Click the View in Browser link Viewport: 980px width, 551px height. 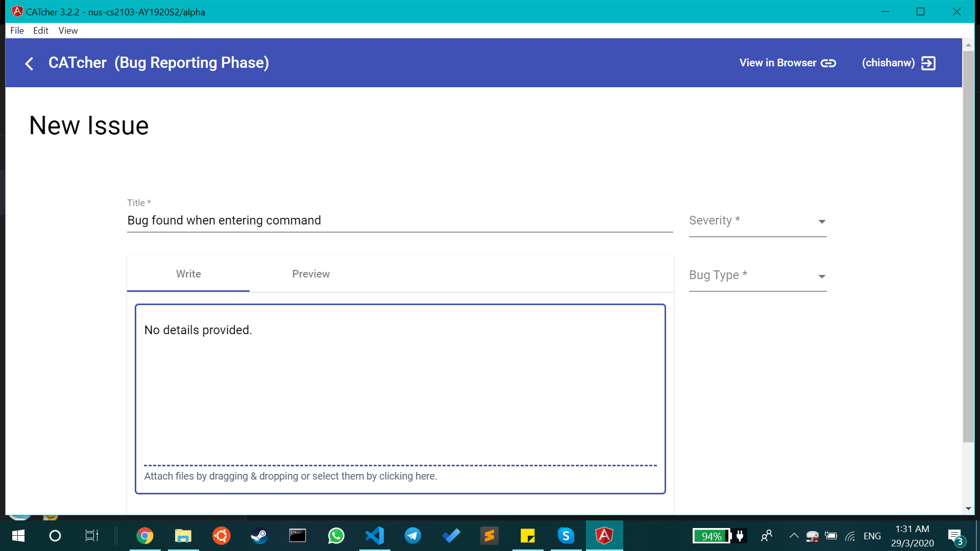(x=778, y=63)
